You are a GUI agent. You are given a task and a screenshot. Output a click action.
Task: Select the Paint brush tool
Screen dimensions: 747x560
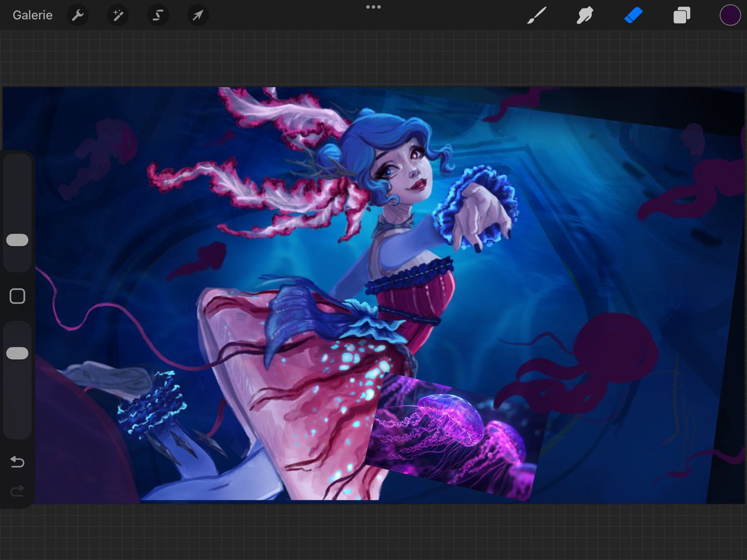[537, 15]
